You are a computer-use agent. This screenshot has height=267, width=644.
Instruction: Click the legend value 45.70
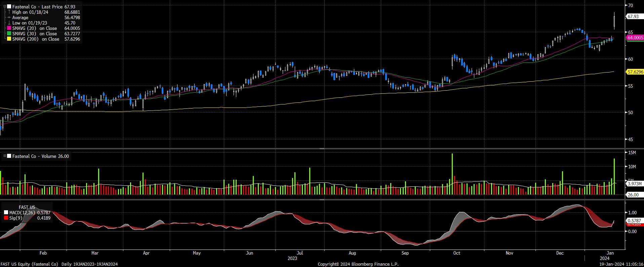click(x=70, y=23)
